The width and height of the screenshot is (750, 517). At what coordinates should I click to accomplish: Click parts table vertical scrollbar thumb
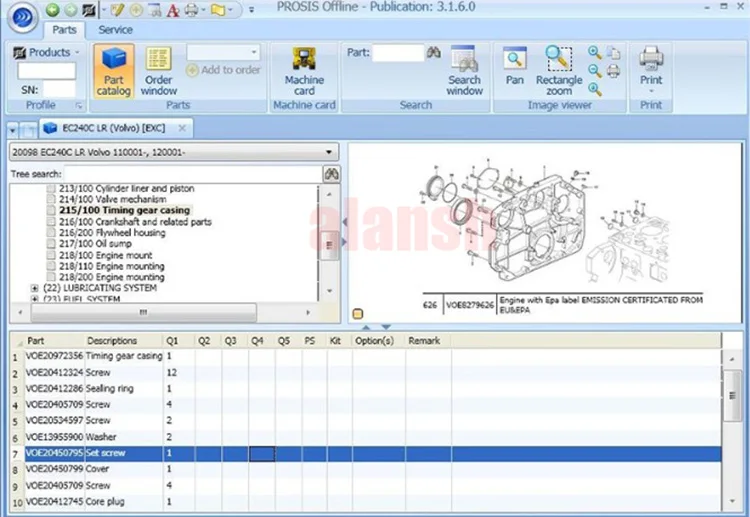tap(732, 396)
